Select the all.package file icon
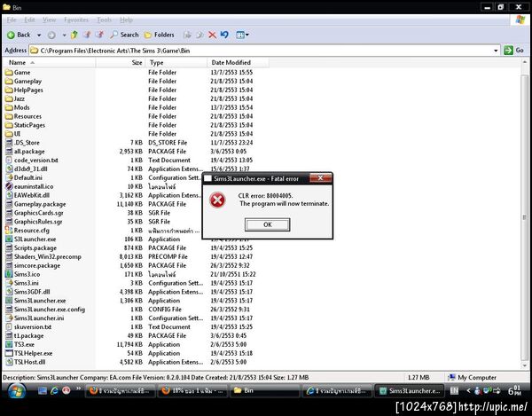The height and width of the screenshot is (416, 532). pos(9,152)
